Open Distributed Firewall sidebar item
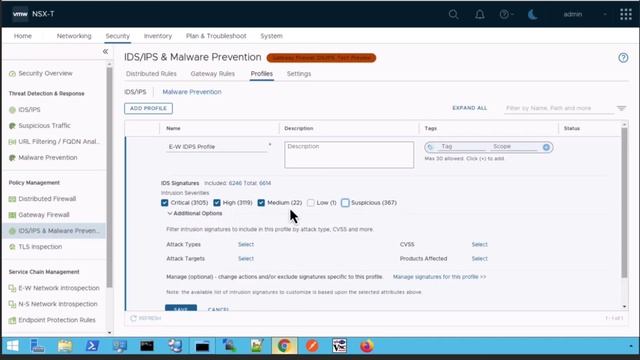 47,199
